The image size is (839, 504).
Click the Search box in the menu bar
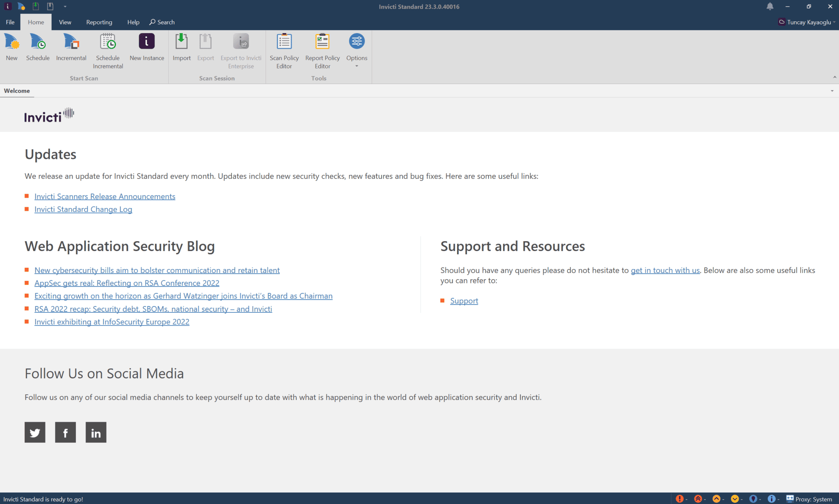(162, 22)
